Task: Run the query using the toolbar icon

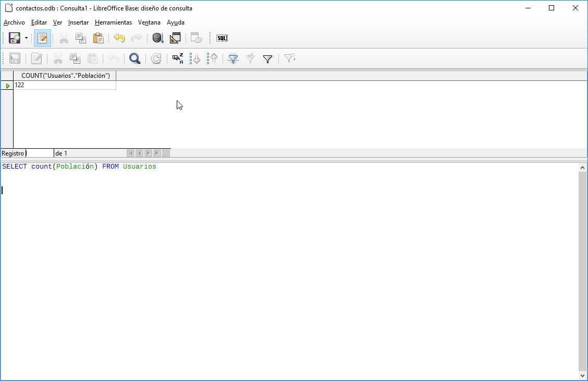Action: [157, 38]
